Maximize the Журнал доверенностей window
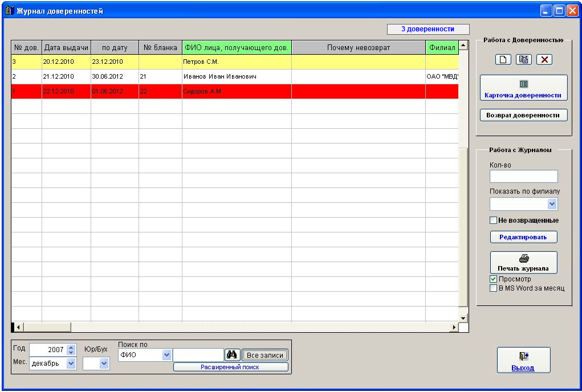Screen dimensions: 582x392 click(x=559, y=11)
